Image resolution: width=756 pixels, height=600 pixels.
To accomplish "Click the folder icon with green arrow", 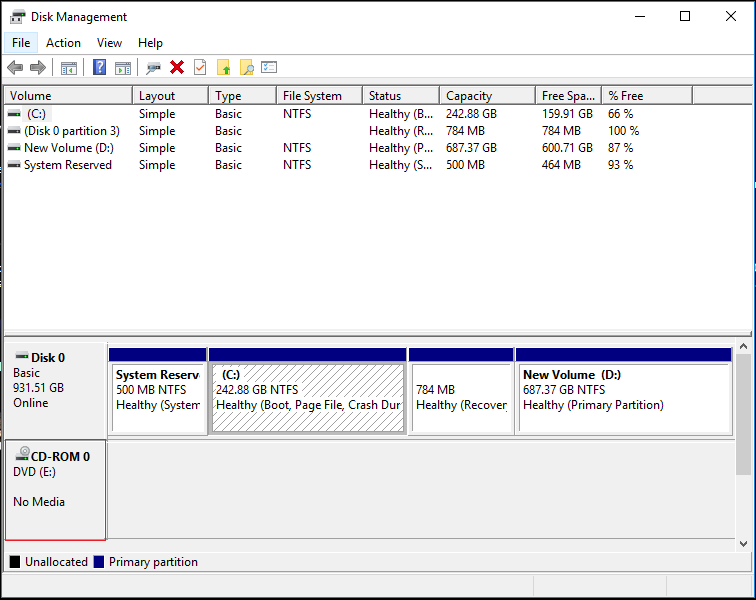I will [x=223, y=68].
